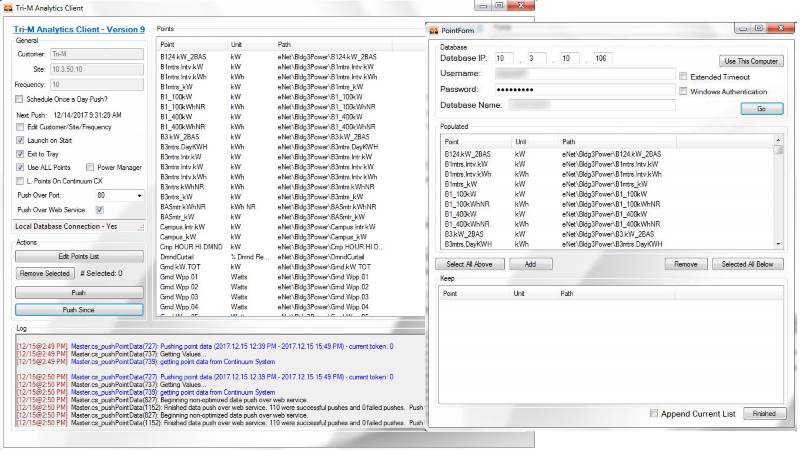
Task: Click the Username field in PointForm
Action: pyautogui.click(x=585, y=74)
